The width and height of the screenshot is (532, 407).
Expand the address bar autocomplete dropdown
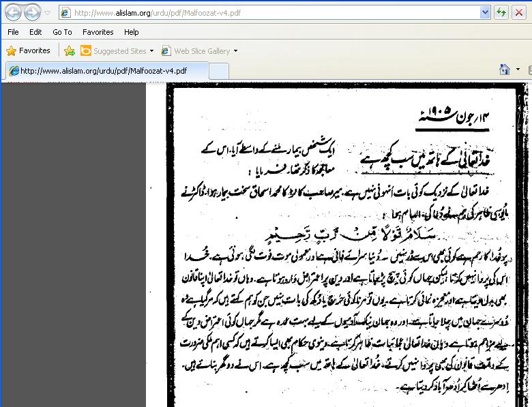click(485, 12)
